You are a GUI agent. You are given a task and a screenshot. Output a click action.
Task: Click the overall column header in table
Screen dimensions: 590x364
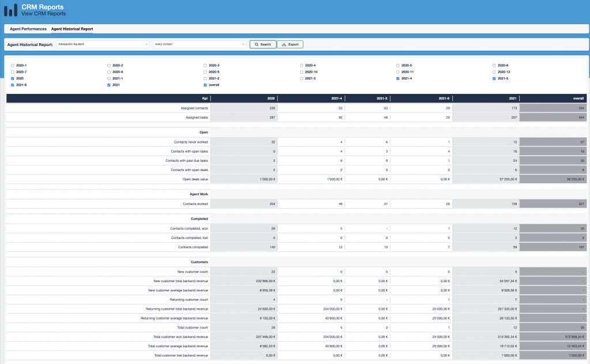coord(578,98)
